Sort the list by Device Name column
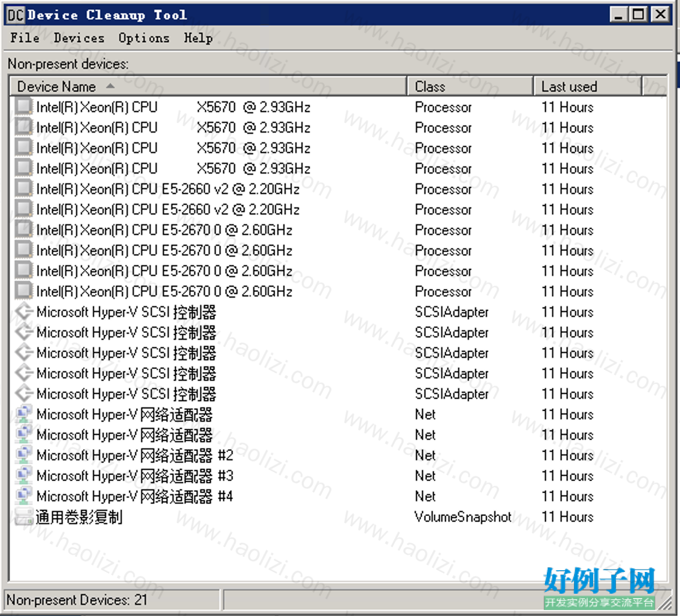Viewport: 680px width, 616px height. tap(208, 86)
